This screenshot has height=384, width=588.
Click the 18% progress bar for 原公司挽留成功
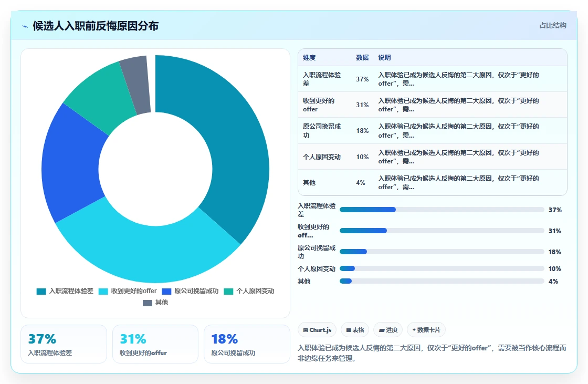[442, 252]
